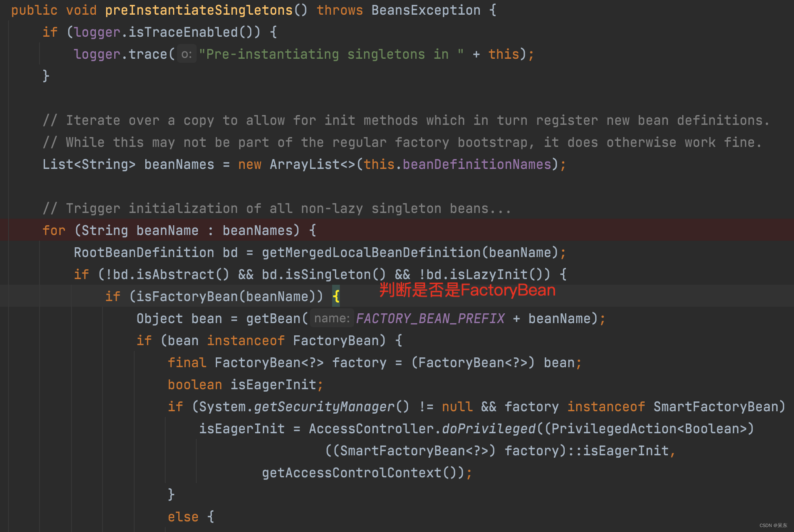Select the "Pre-instantiating singletons in " string
The height and width of the screenshot is (532, 794).
pos(331,54)
